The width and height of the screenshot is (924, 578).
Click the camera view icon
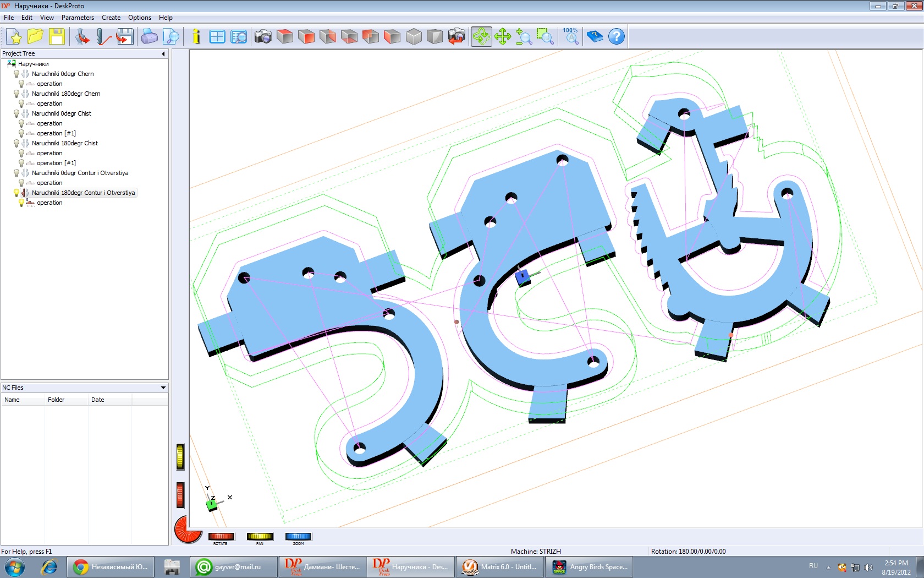(x=263, y=37)
